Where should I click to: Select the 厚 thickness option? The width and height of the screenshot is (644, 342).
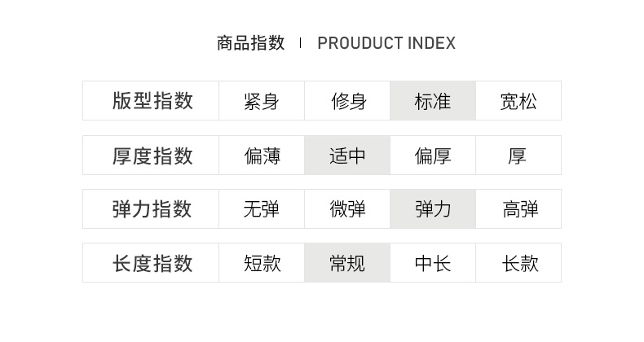point(518,156)
